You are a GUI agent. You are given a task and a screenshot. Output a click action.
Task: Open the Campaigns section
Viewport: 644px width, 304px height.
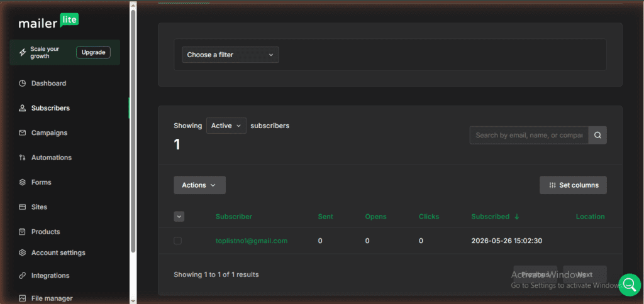(x=49, y=133)
